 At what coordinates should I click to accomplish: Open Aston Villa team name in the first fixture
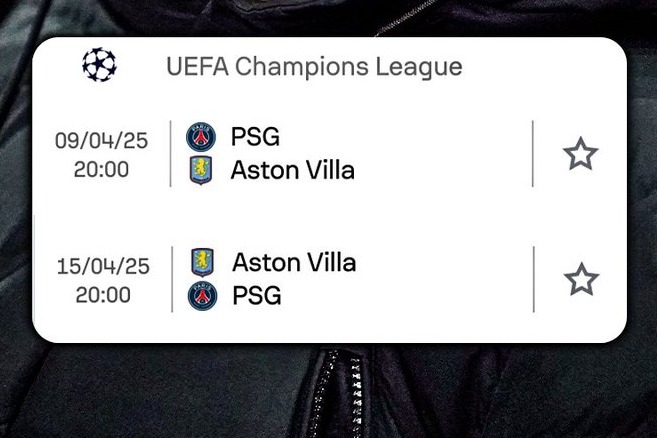pyautogui.click(x=292, y=170)
